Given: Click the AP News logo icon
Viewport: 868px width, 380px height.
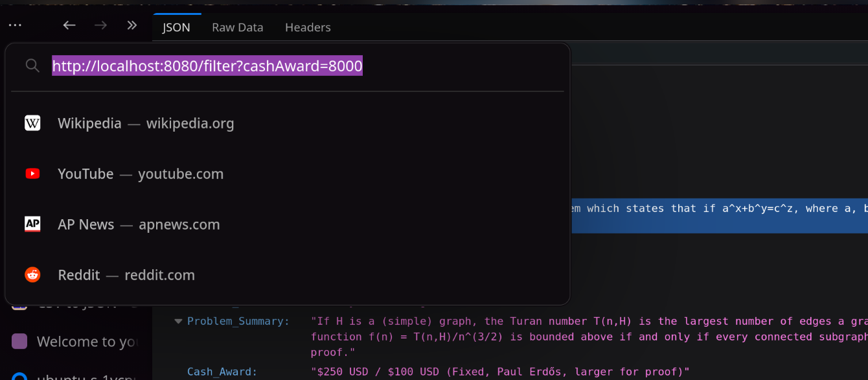Looking at the screenshot, I should (x=32, y=224).
